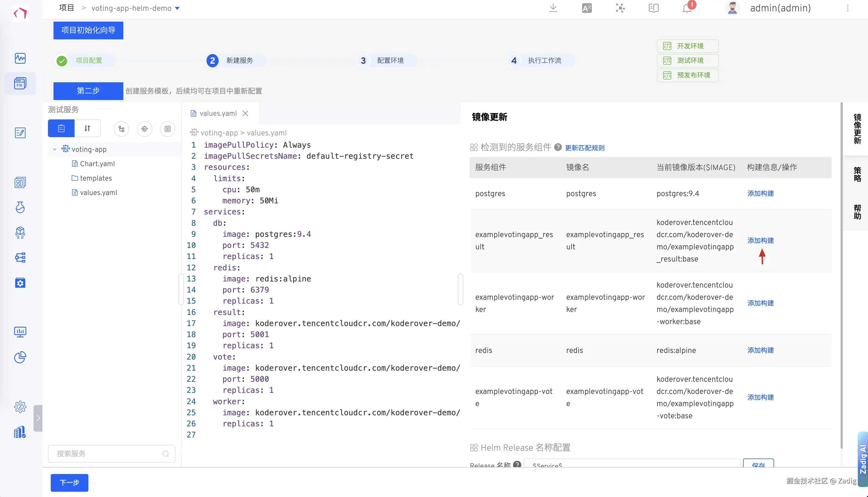The height and width of the screenshot is (497, 868).
Task: Click the Helm chart icon in service toolbar
Action: click(144, 129)
